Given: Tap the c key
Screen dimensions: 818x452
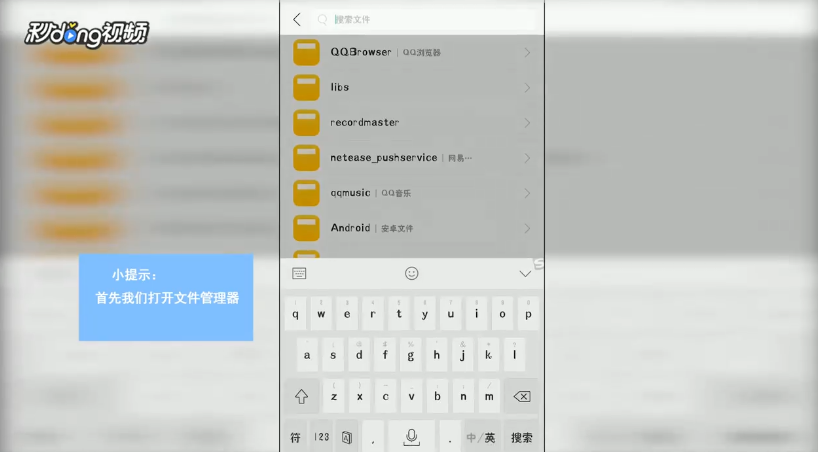Looking at the screenshot, I should [x=386, y=396].
